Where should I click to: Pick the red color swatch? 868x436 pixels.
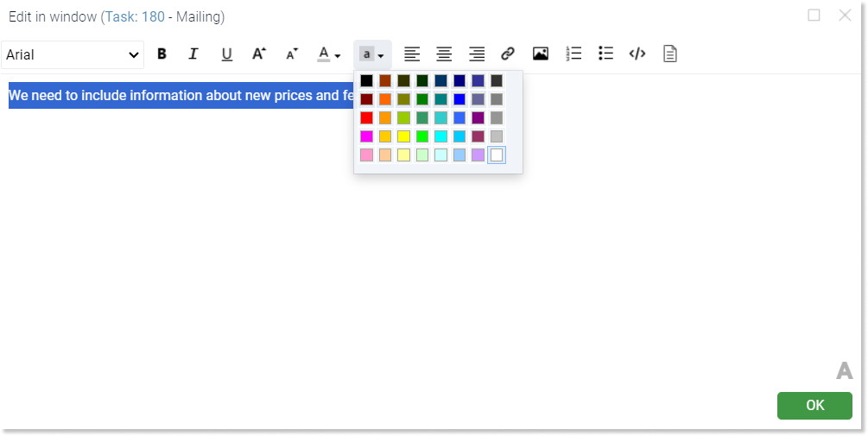366,118
